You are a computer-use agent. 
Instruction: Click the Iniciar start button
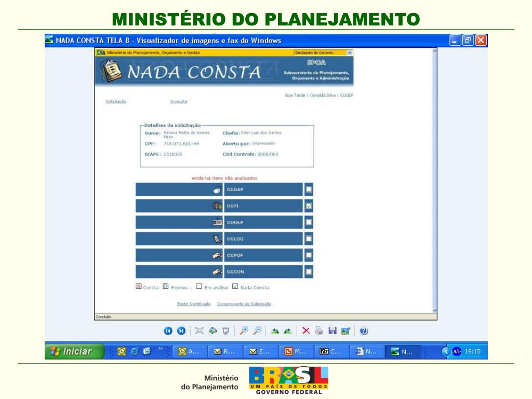[x=74, y=351]
